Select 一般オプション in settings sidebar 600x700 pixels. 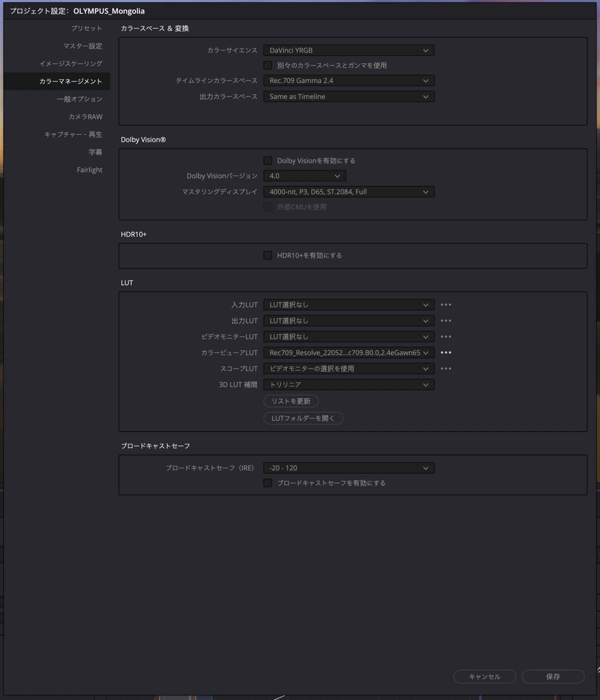79,99
